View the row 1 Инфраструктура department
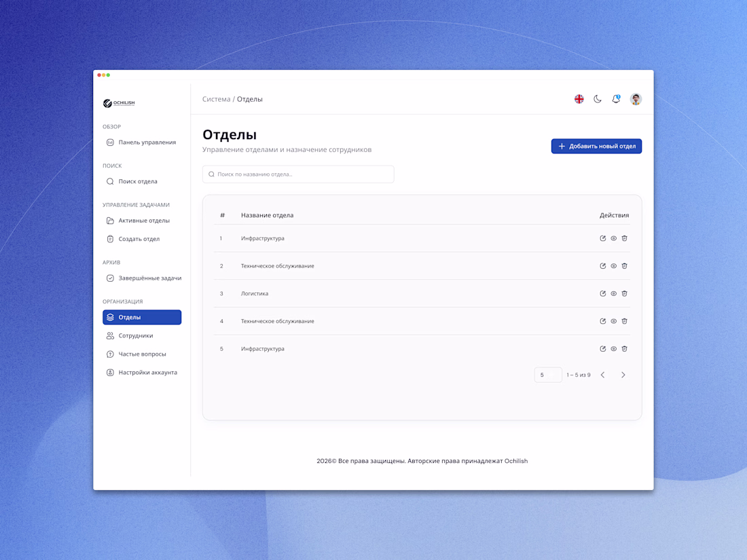The image size is (747, 560). pyautogui.click(x=614, y=238)
